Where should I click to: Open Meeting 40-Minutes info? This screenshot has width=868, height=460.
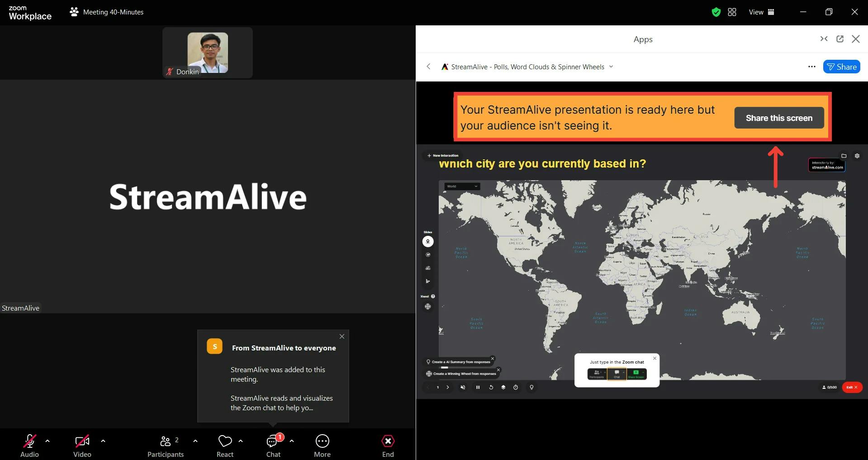(x=107, y=12)
